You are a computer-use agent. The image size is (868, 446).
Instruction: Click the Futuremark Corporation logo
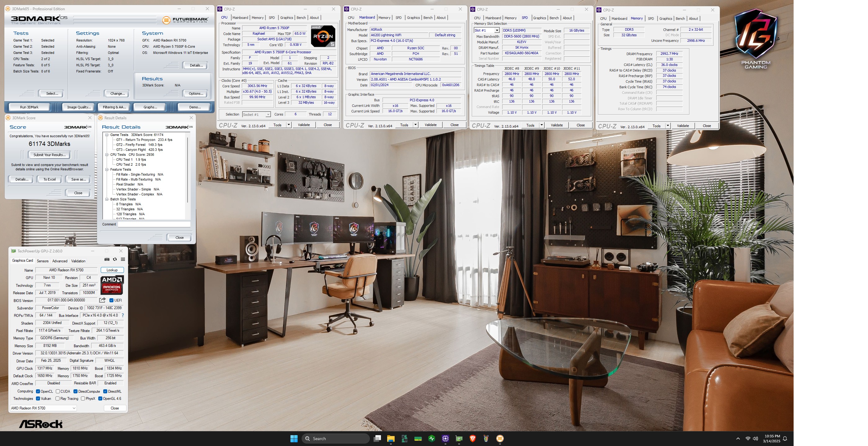click(185, 20)
